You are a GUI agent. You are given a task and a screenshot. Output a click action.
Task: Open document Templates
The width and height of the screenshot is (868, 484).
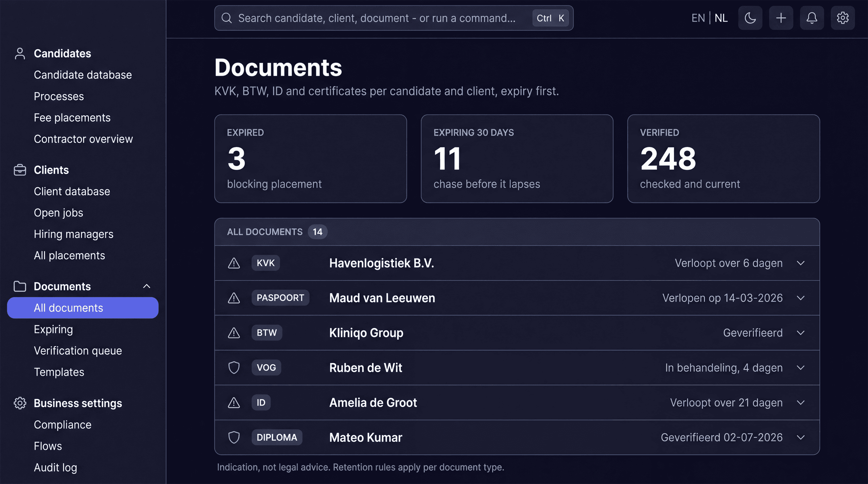pos(59,372)
